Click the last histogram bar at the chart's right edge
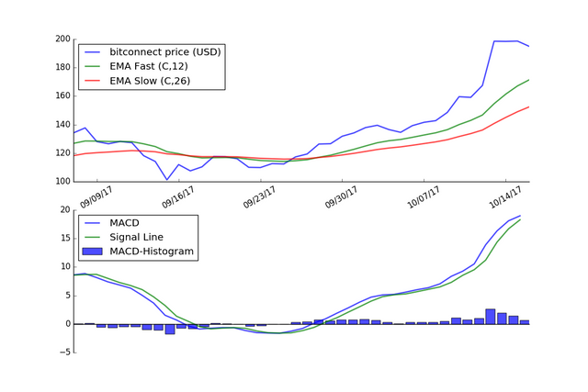This screenshot has width=588, height=392. [525, 322]
